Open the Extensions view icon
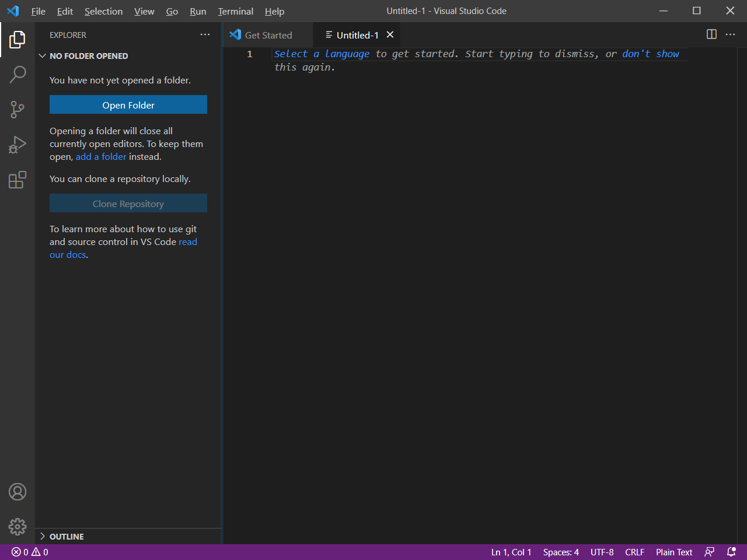Image resolution: width=747 pixels, height=560 pixels. [18, 180]
